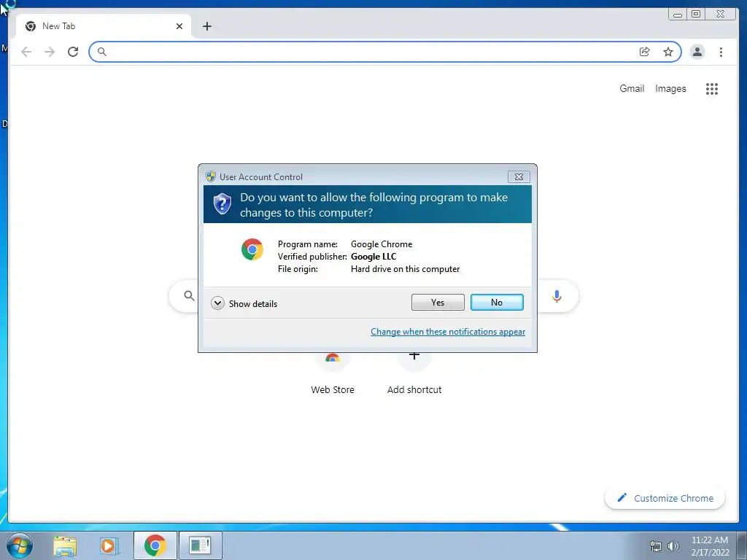The width and height of the screenshot is (747, 560).
Task: Restore down the Chrome window
Action: click(696, 15)
